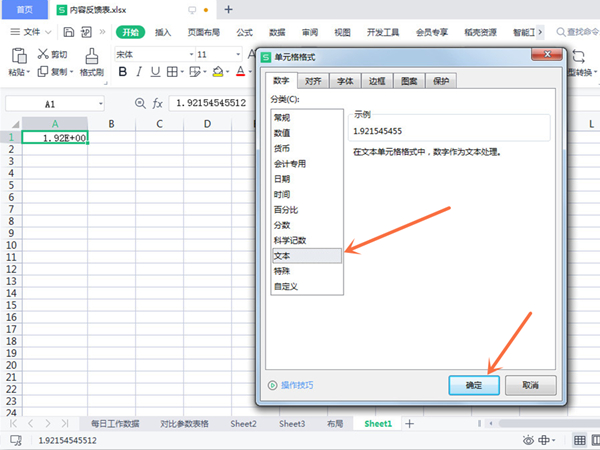Click the Paste icon

[x=19, y=56]
